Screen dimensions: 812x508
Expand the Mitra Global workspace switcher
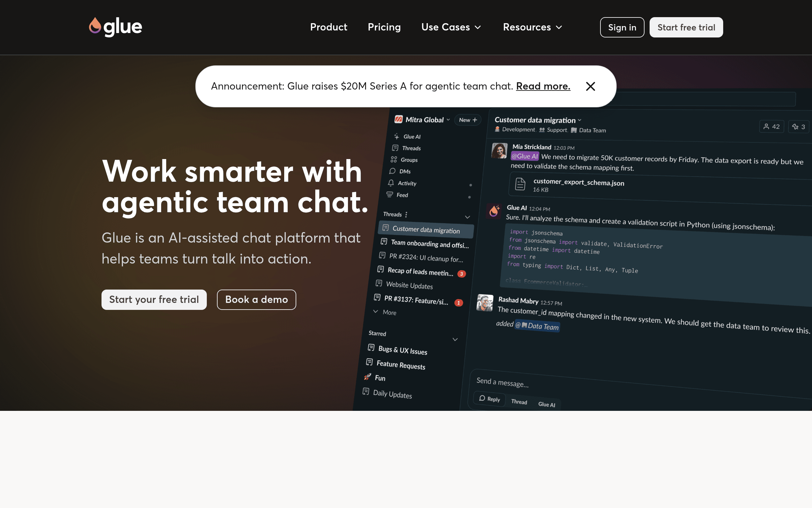click(x=448, y=120)
